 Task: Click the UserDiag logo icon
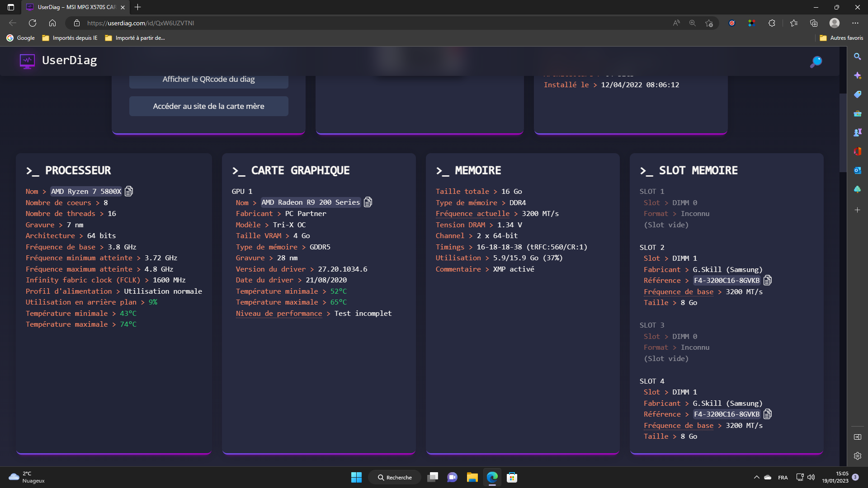tap(27, 61)
